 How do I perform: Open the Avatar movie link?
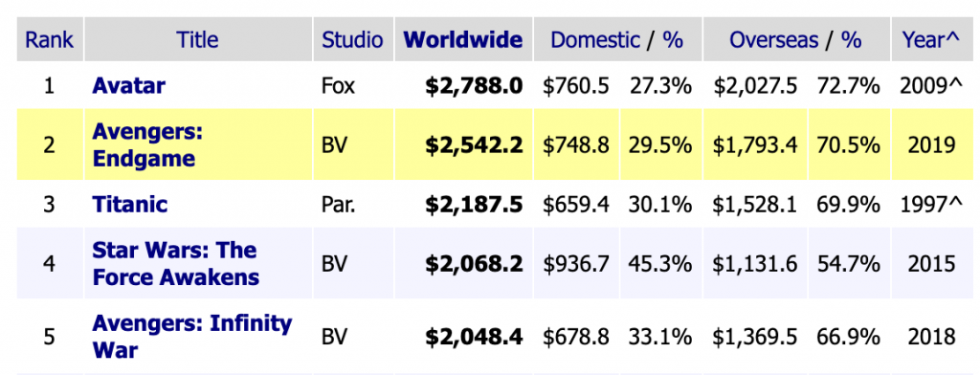click(128, 86)
